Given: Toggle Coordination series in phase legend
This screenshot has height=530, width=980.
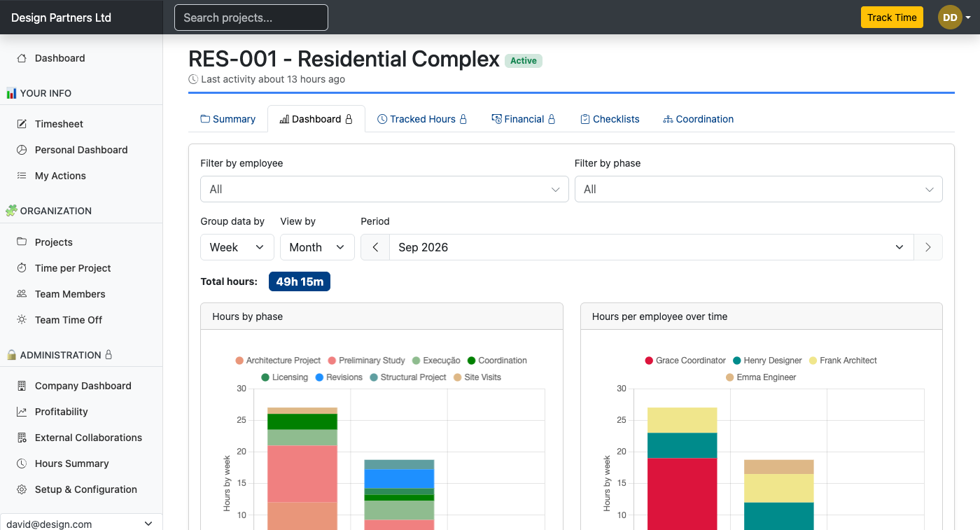Looking at the screenshot, I should point(497,361).
